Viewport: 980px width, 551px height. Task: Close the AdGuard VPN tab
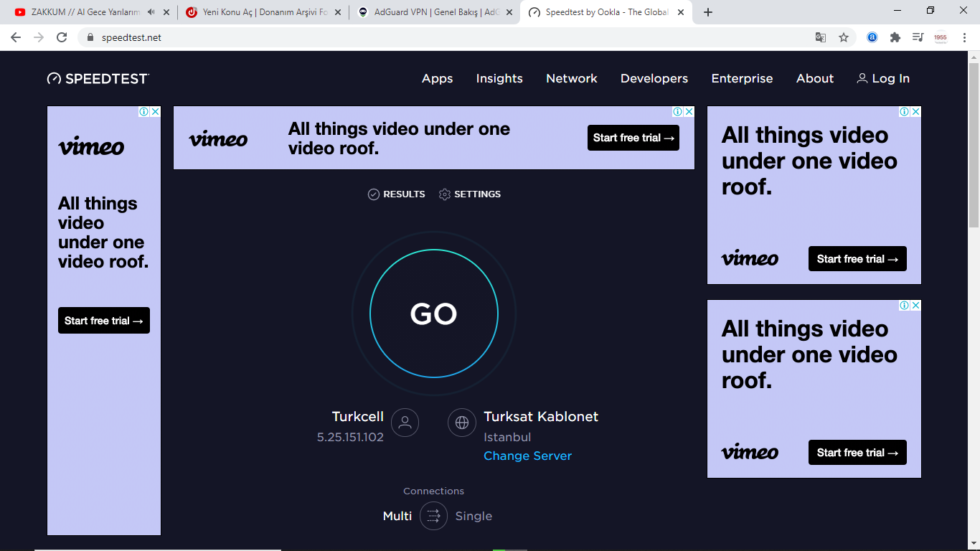point(509,12)
